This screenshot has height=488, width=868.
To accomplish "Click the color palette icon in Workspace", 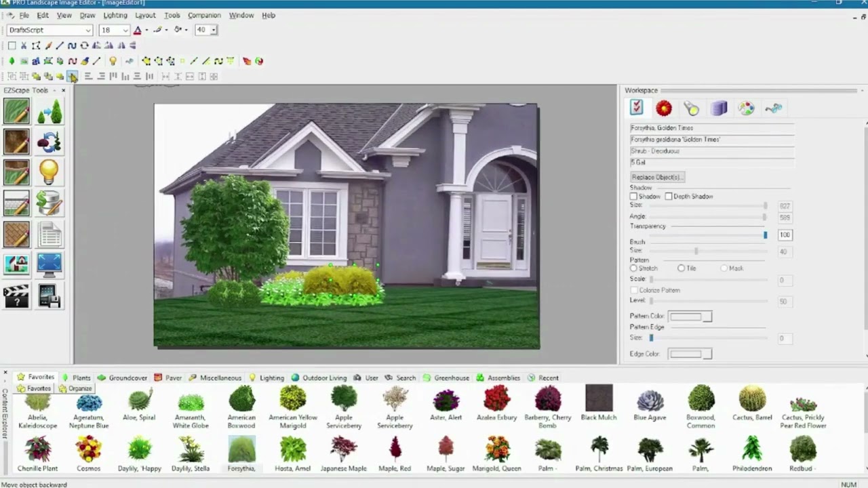I will click(746, 108).
